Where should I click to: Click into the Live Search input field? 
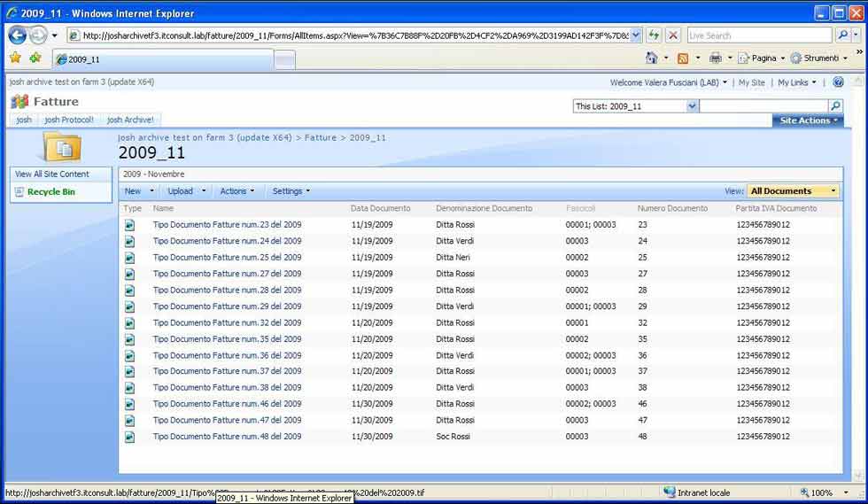tap(759, 35)
